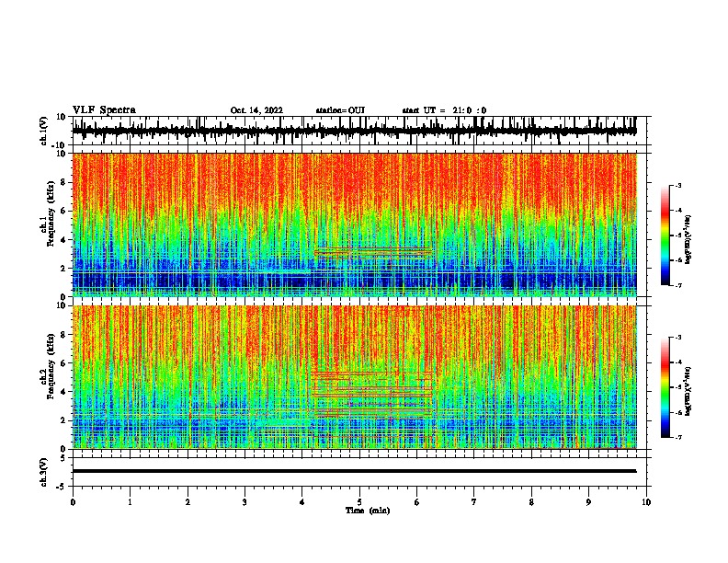Viewport: 728px width, 563px height.
Task: Click ch.2 frequency tick label "8"
Action: [x=64, y=335]
